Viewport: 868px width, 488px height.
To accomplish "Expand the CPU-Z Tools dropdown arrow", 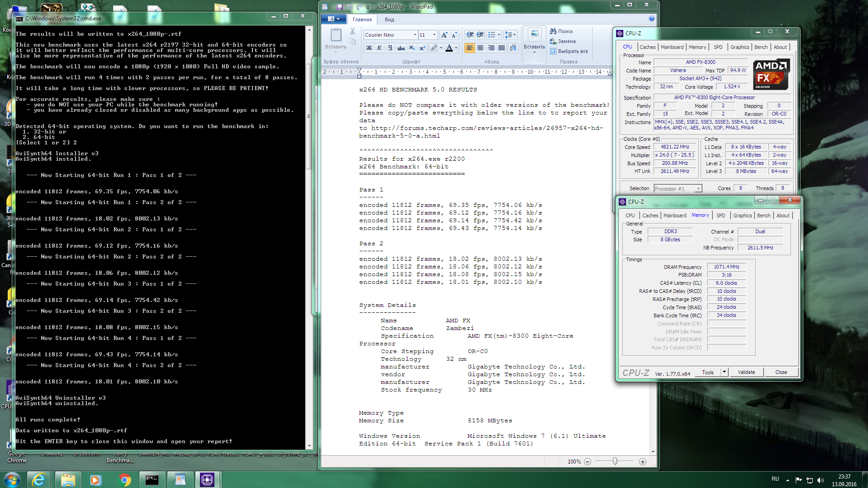I will tap(724, 372).
